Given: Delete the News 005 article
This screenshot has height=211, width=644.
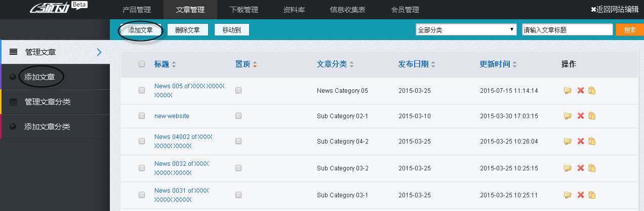Looking at the screenshot, I should (581, 90).
